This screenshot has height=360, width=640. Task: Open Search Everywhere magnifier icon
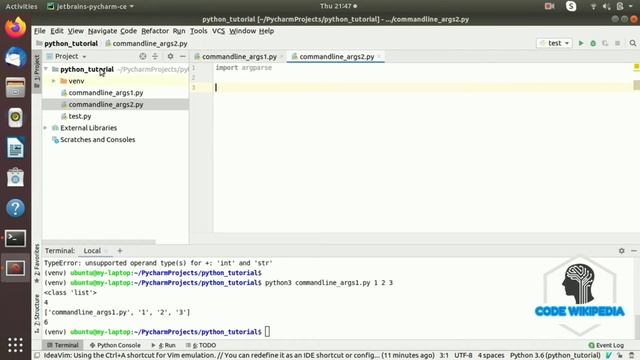[633, 43]
